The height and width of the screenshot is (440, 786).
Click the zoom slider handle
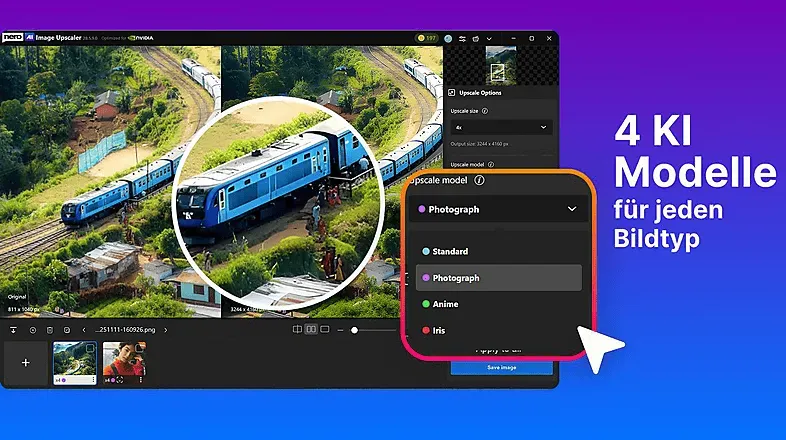click(354, 330)
